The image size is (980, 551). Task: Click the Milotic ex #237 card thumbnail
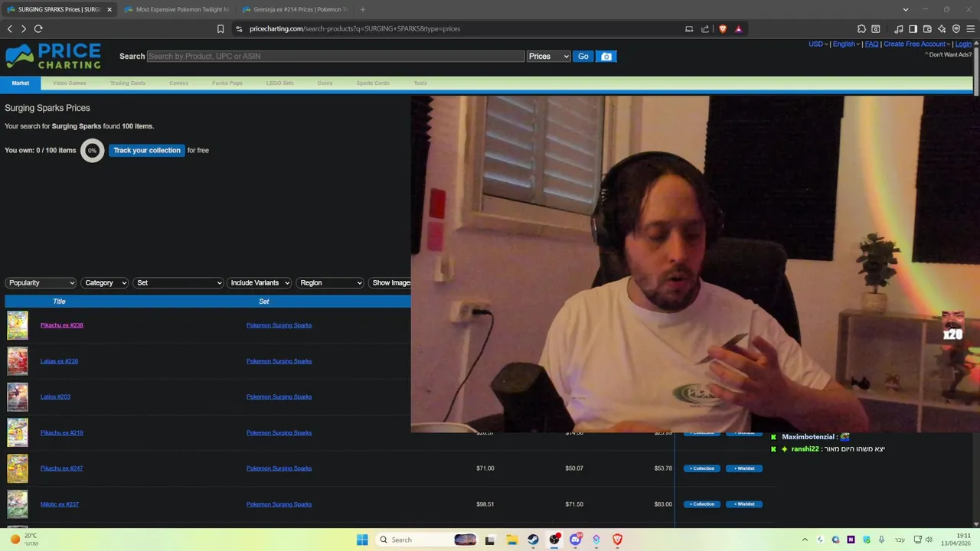18,504
